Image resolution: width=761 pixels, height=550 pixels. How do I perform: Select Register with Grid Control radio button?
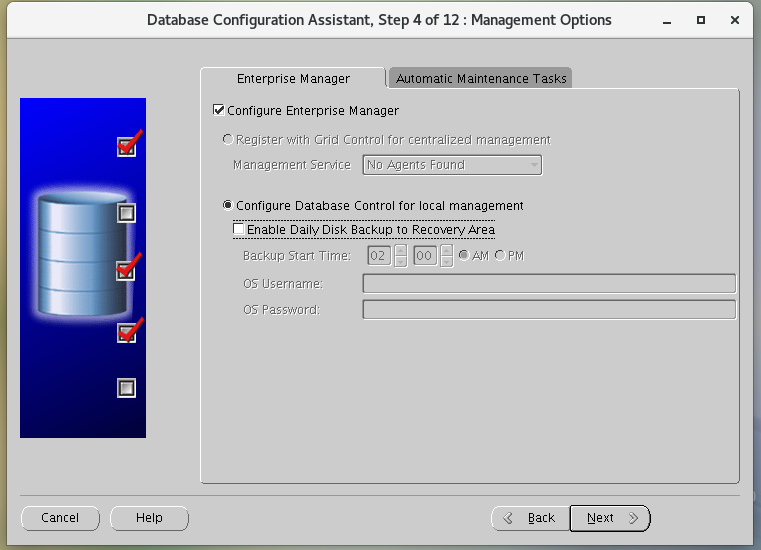228,140
